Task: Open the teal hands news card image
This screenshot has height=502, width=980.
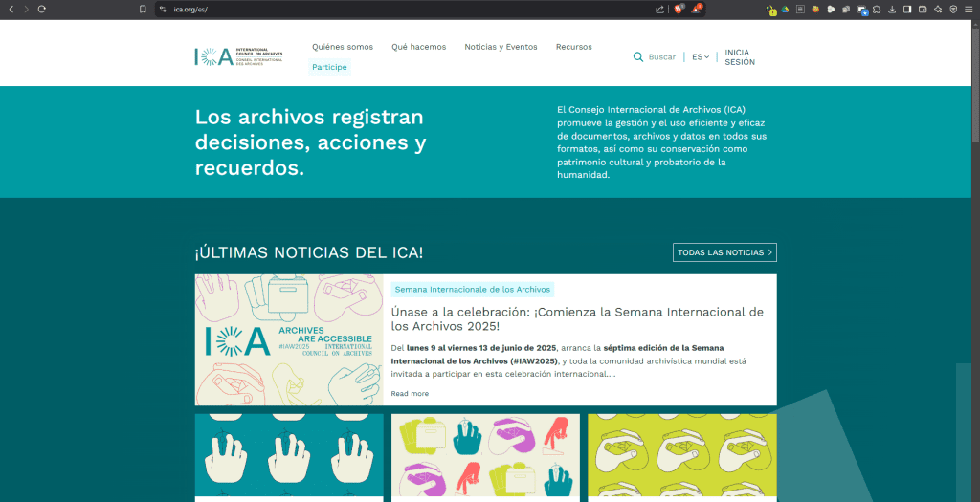Action: [x=289, y=455]
